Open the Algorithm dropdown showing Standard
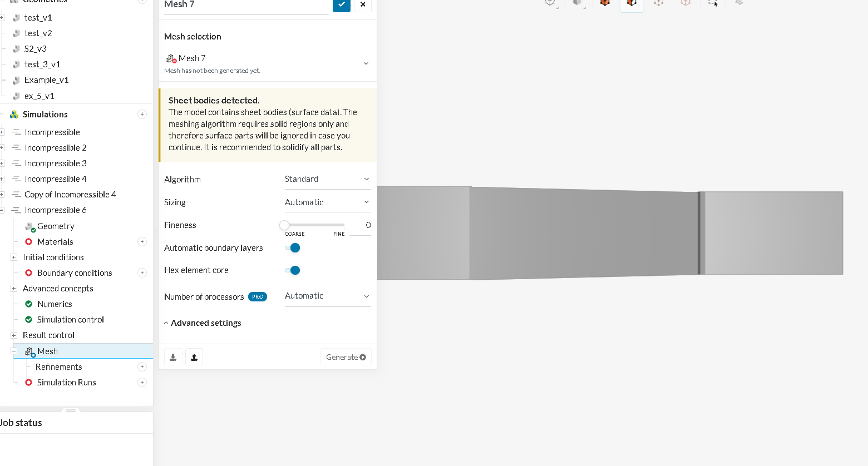This screenshot has height=466, width=868. point(328,179)
